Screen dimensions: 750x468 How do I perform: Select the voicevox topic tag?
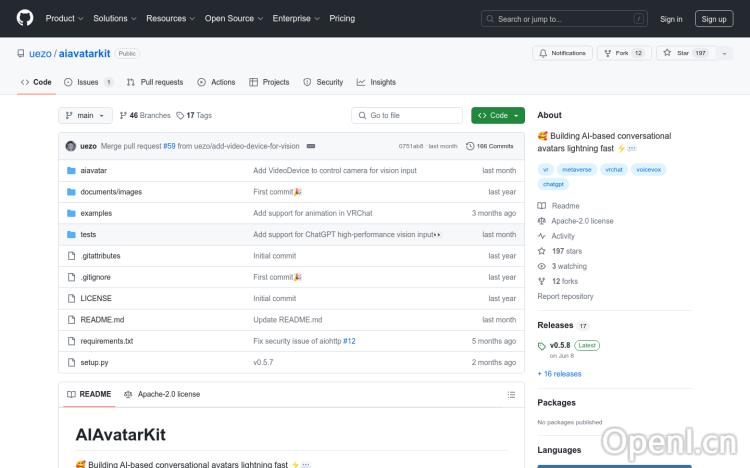click(648, 170)
